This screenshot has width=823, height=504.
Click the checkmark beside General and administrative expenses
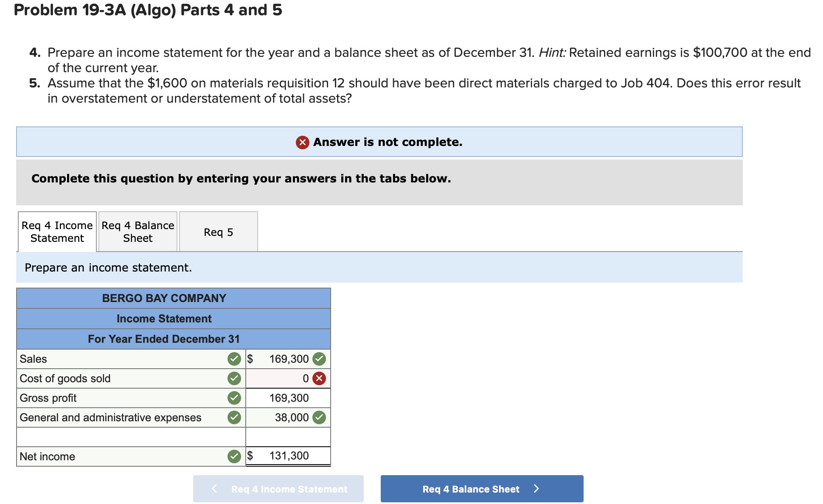click(x=235, y=417)
